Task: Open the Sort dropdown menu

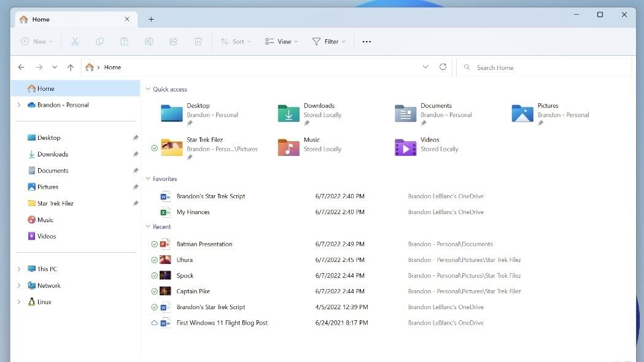Action: coord(233,42)
